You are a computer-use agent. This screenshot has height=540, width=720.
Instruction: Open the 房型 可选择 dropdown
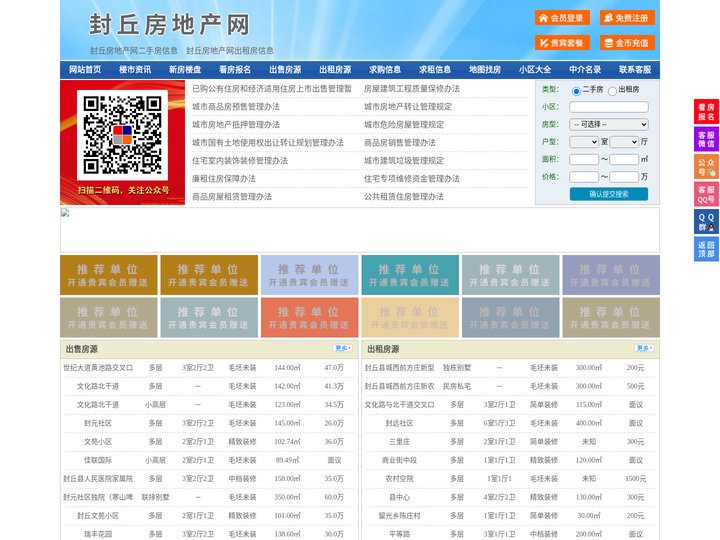[609, 124]
